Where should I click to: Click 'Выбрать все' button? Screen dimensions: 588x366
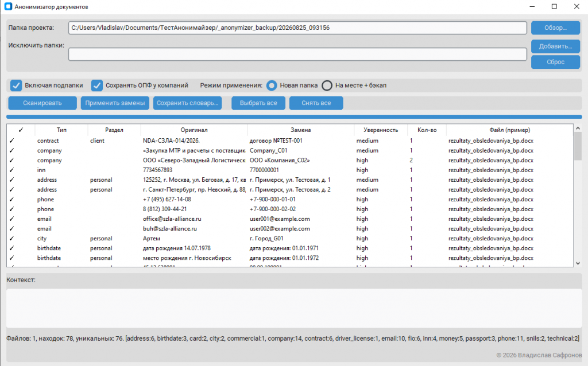tap(258, 103)
